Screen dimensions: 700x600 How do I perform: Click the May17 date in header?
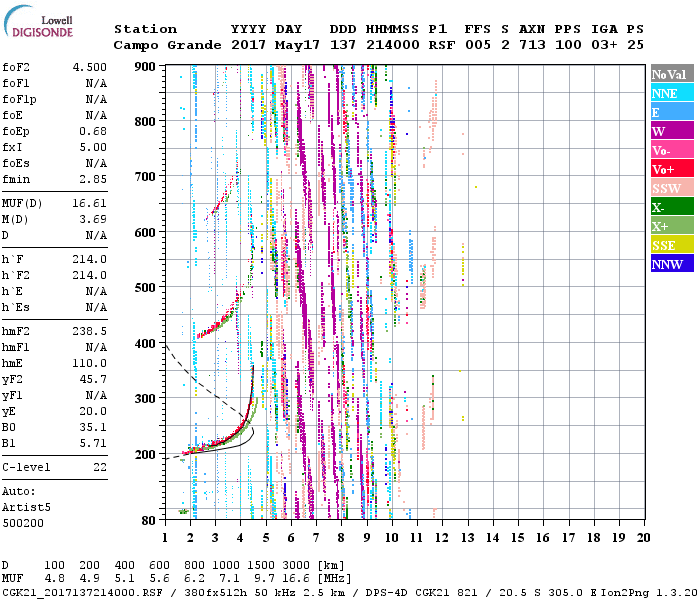(297, 45)
